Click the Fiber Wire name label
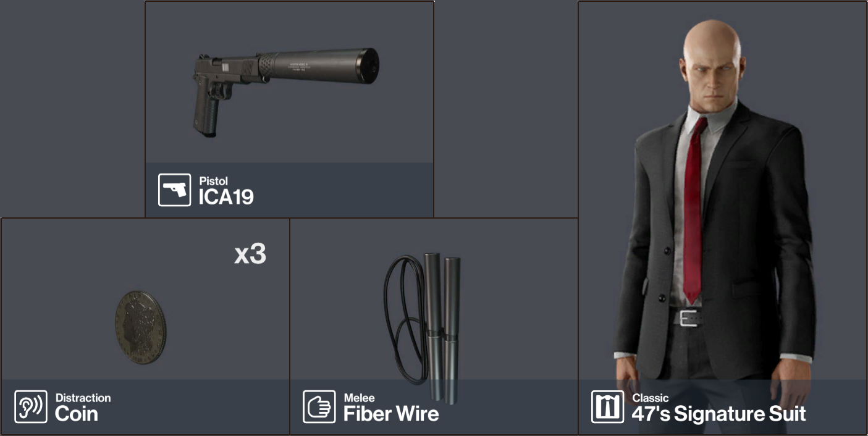Image resolution: width=868 pixels, height=436 pixels. click(x=391, y=414)
